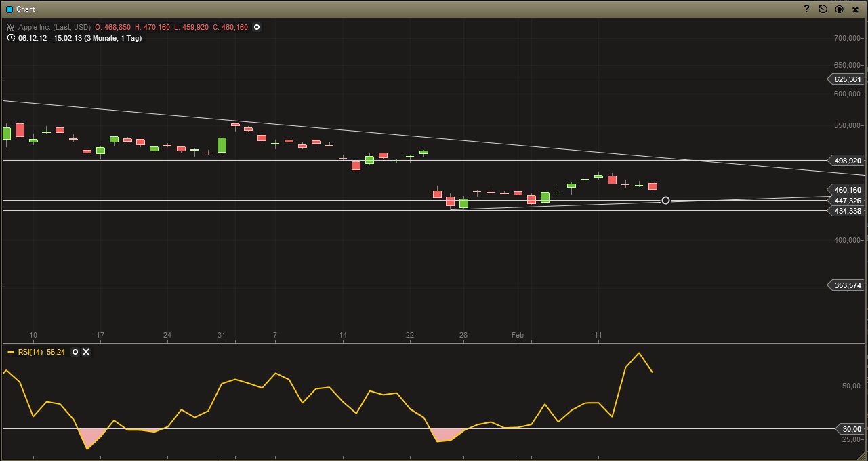Open the RSI(14) indicator settings circle

coord(75,352)
